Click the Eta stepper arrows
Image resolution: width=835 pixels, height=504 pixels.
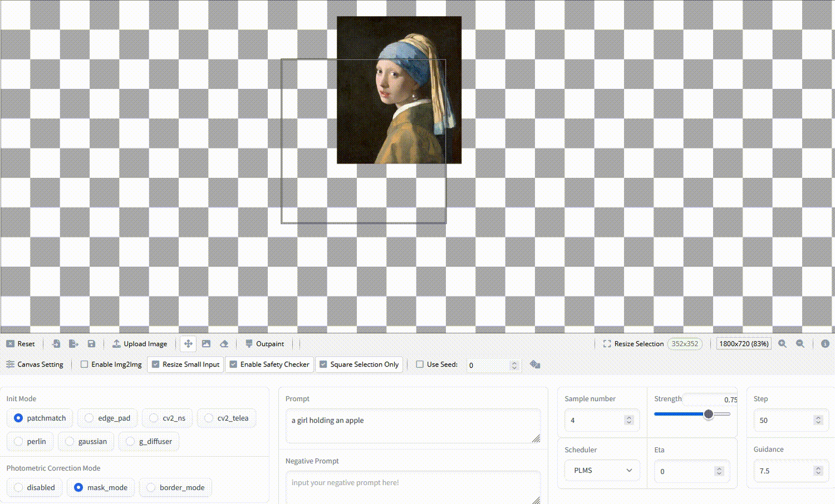(x=719, y=471)
